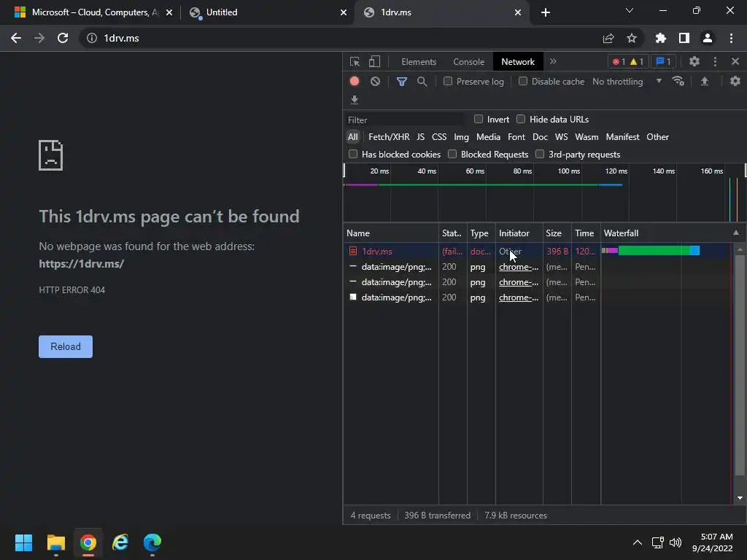Share this page icon
Viewport: 747px width, 560px height.
(608, 38)
